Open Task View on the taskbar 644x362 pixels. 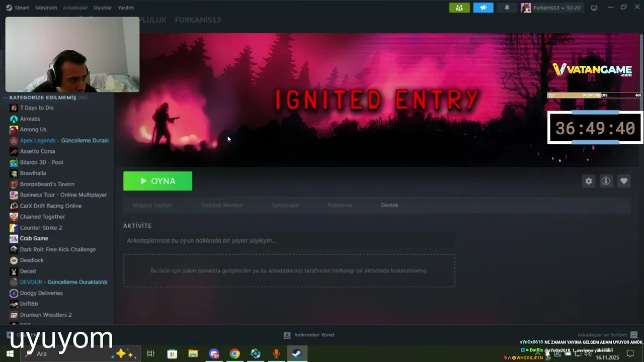click(150, 353)
